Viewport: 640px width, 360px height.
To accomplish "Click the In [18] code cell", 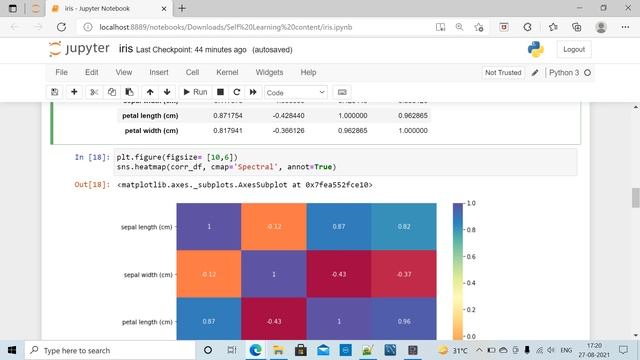I will point(345,162).
